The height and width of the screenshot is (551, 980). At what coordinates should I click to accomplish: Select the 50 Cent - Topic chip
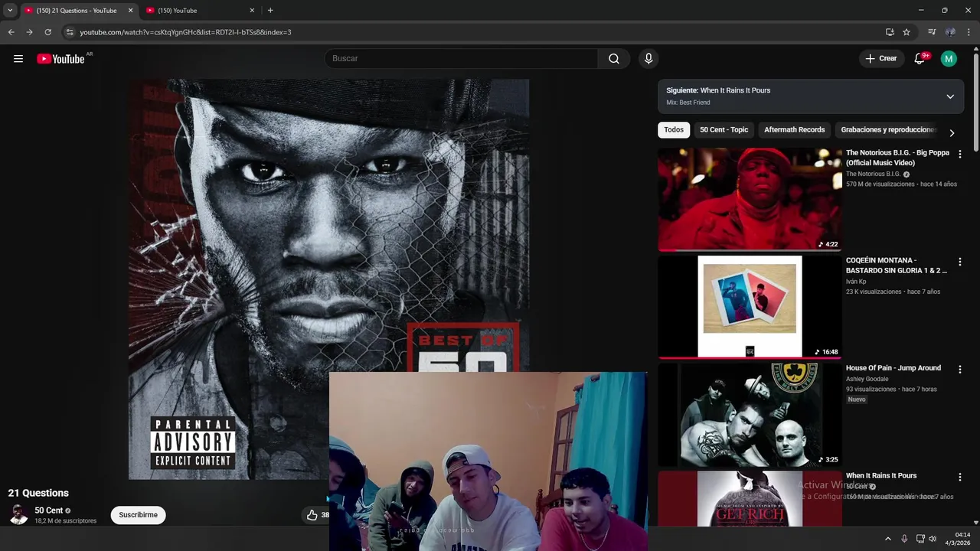tap(724, 130)
